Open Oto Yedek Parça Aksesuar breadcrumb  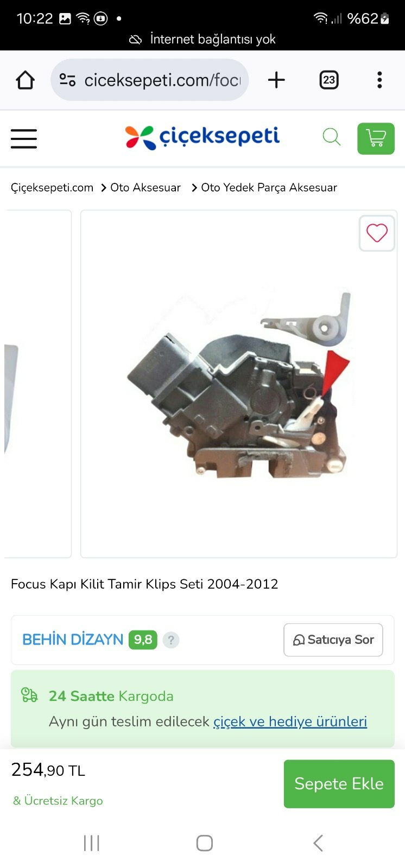(269, 188)
